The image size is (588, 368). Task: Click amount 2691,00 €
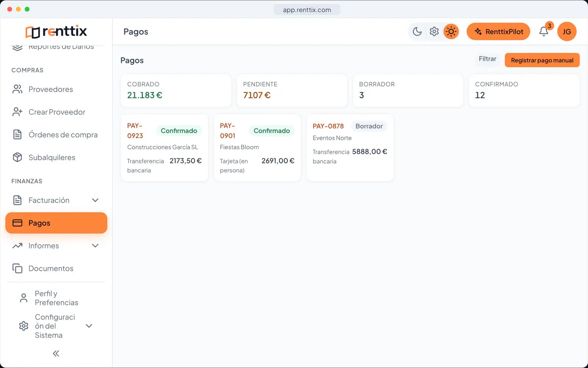(278, 161)
